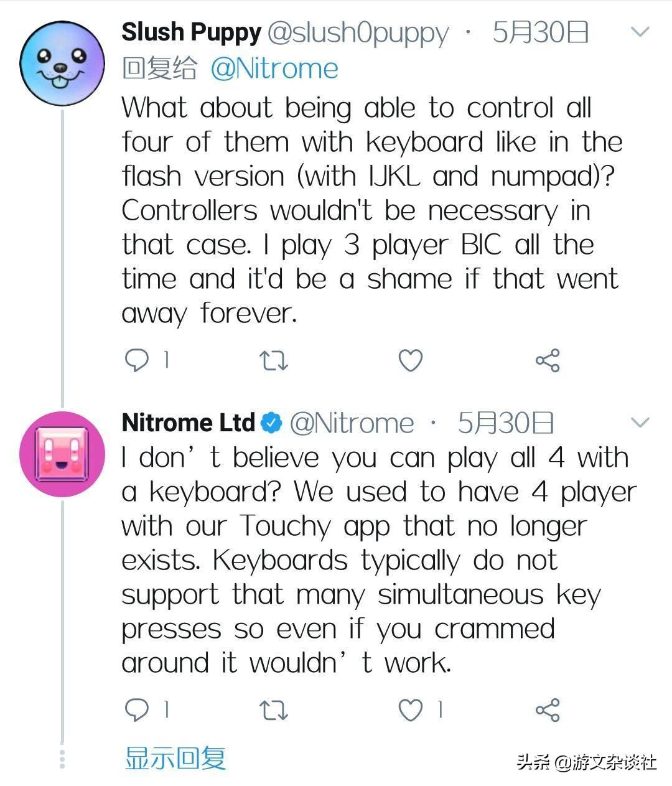Reply to Slush Puppy's tweet
Image resolution: width=672 pixels, height=786 pixels.
pos(138,360)
